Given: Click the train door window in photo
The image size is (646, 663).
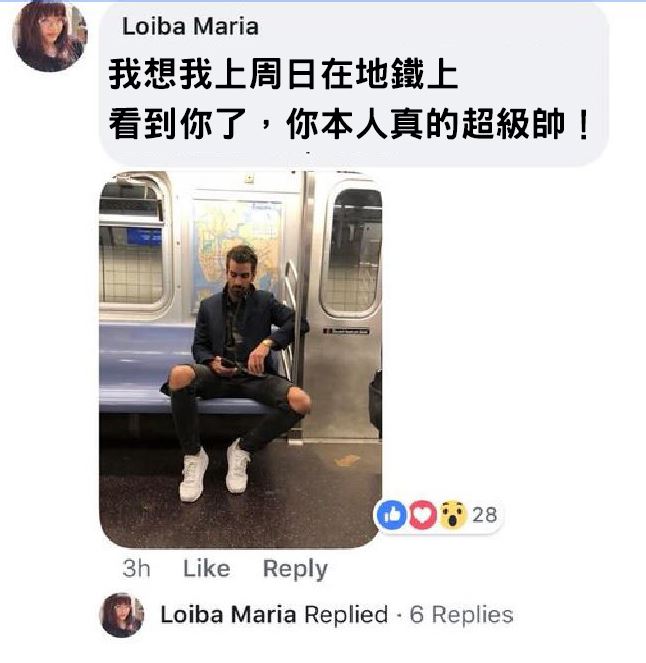Looking at the screenshot, I should pyautogui.click(x=352, y=250).
